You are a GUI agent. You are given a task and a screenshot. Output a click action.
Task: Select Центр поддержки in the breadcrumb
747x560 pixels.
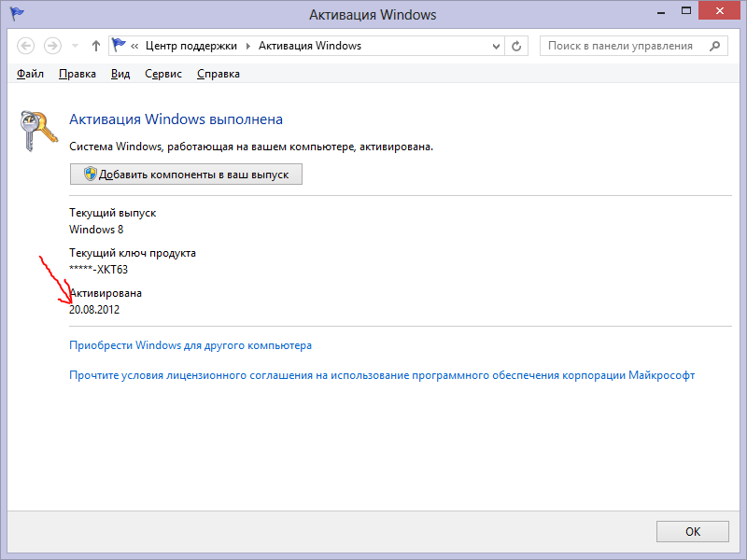tap(191, 46)
